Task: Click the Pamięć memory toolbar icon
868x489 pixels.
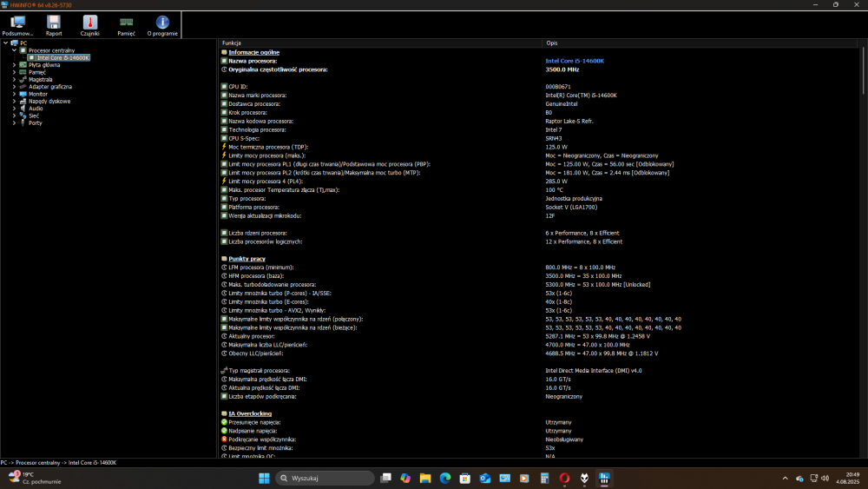Action: 126,24
